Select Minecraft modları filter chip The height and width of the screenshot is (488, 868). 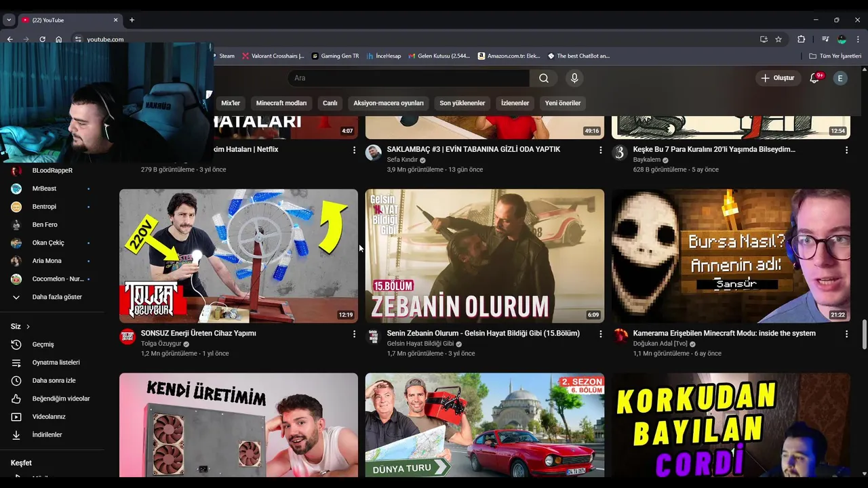coord(281,103)
